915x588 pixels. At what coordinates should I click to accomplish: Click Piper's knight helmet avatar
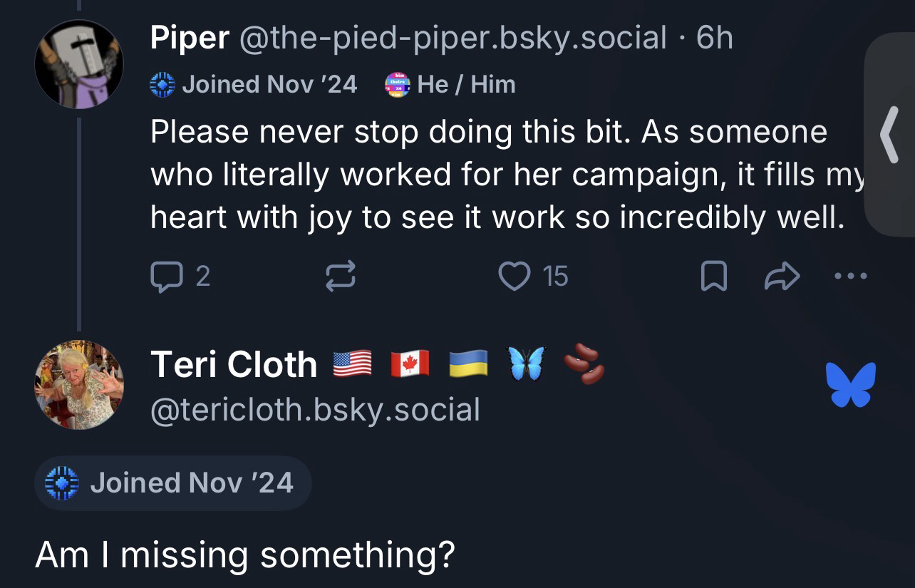click(78, 64)
